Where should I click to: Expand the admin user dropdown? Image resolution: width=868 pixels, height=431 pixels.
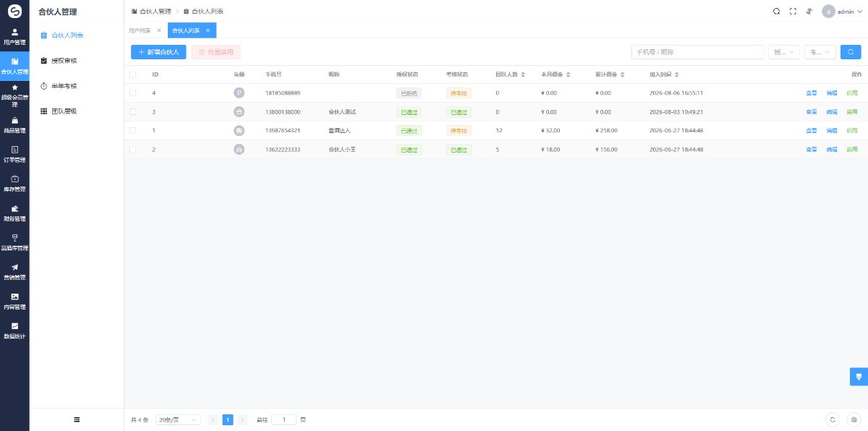843,12
